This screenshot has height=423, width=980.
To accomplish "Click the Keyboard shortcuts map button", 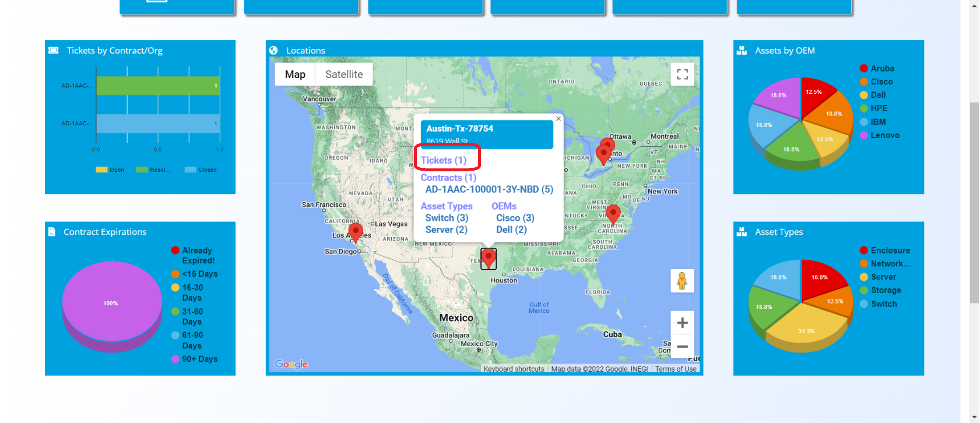I will tap(514, 369).
